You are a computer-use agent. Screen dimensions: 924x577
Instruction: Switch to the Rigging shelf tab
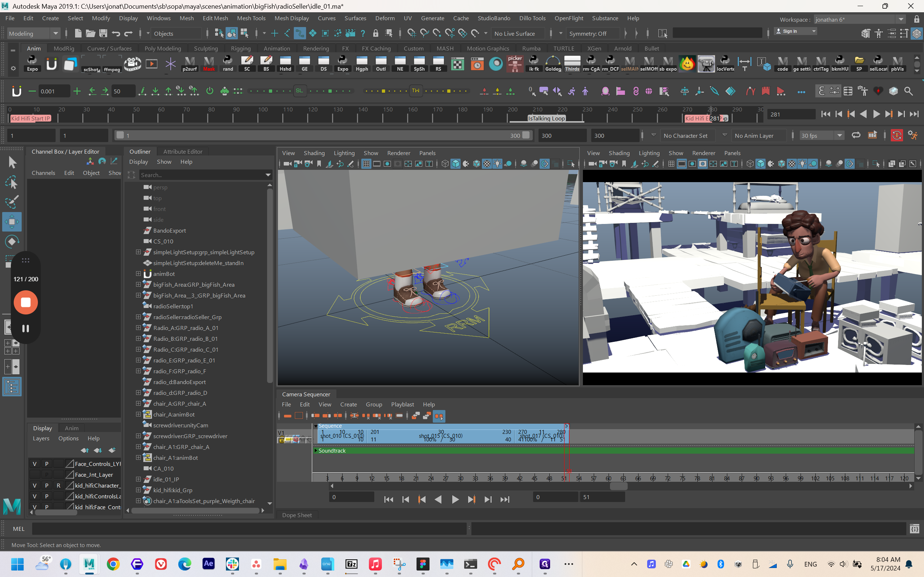coord(240,48)
